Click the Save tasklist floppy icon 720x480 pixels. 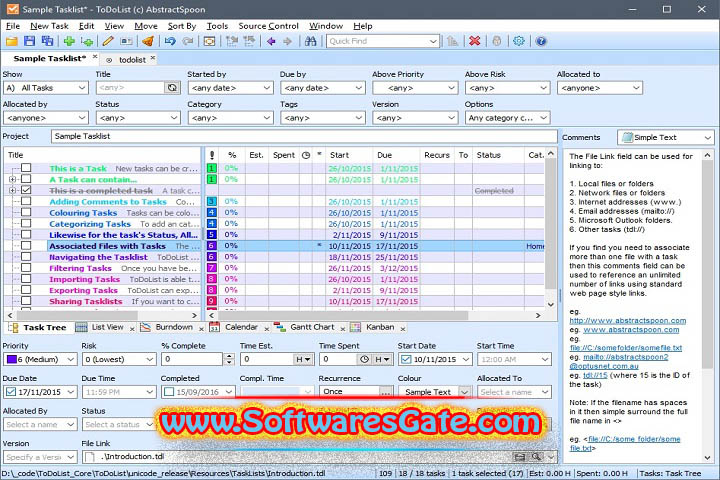29,41
